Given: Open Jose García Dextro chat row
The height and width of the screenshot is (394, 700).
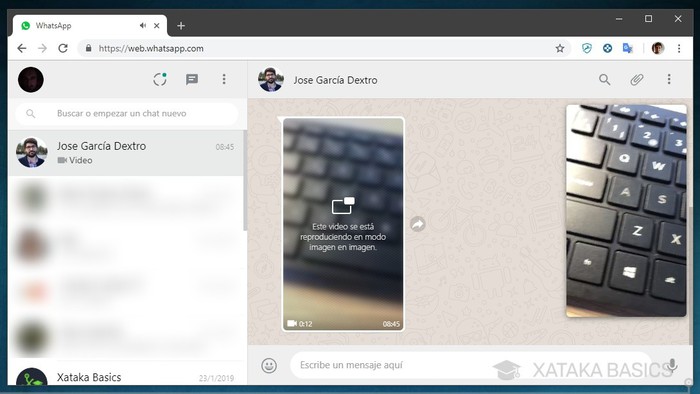Looking at the screenshot, I should click(x=126, y=153).
